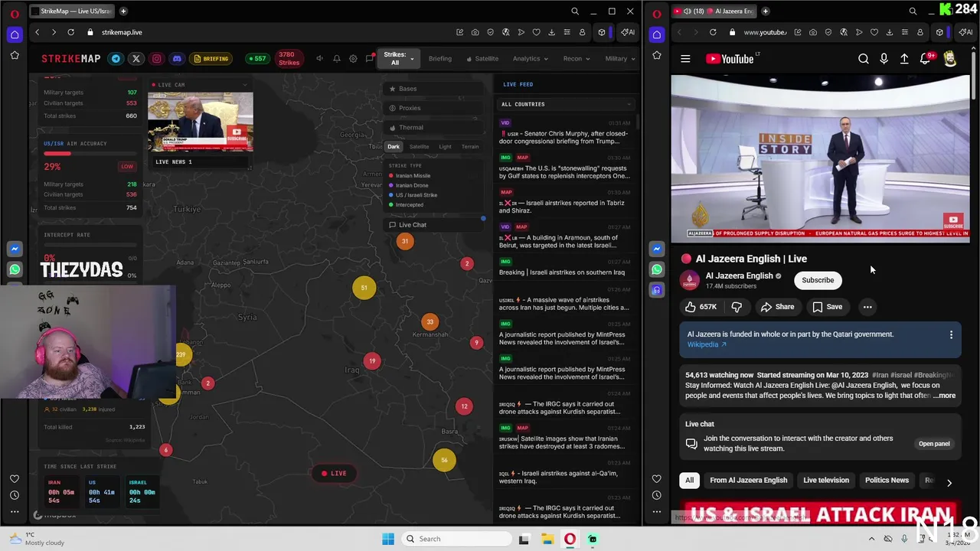980x551 pixels.
Task: Open Opera app from Windows taskbar
Action: click(x=570, y=539)
